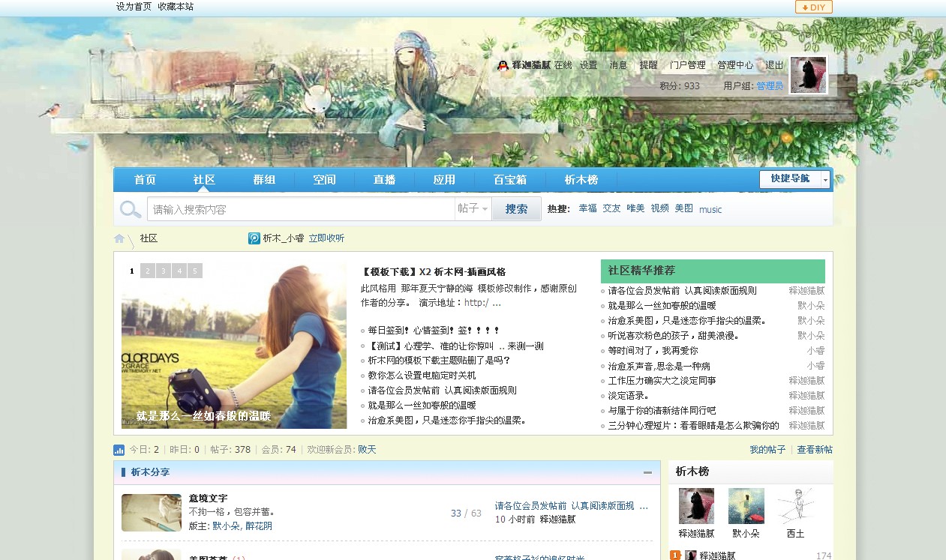Viewport: 946px width, 560px height.
Task: Open the 群组 nav tab
Action: coord(264,180)
